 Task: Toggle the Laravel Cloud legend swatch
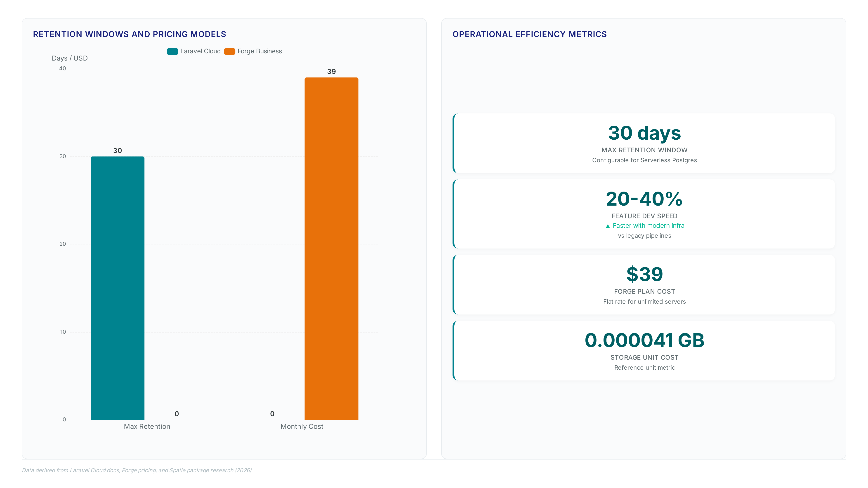(172, 51)
